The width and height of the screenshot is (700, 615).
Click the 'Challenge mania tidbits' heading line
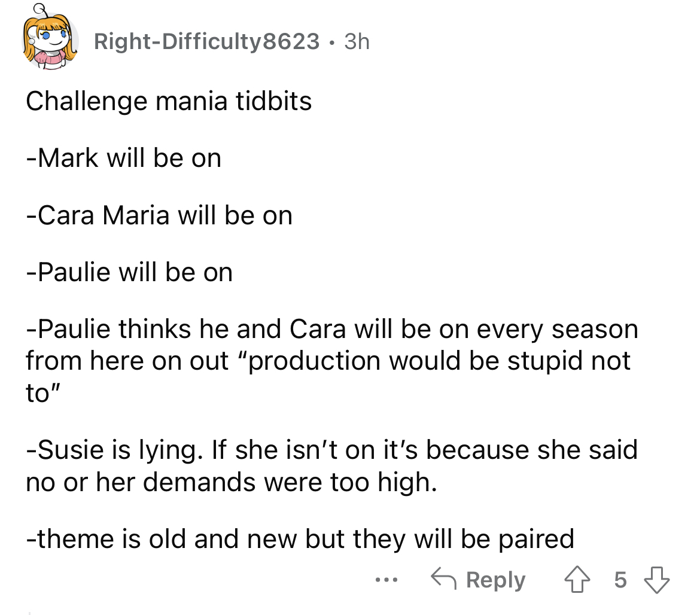(169, 101)
